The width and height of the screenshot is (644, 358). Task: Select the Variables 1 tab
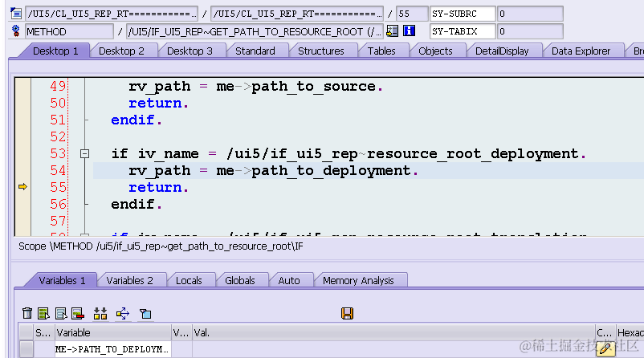pyautogui.click(x=62, y=280)
